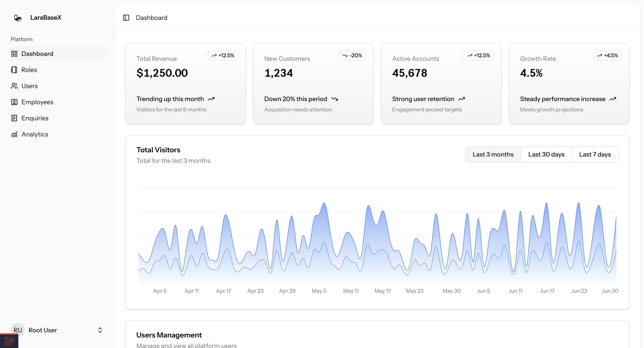Click the Analytics chart icon
The width and height of the screenshot is (644, 348).
(14, 134)
